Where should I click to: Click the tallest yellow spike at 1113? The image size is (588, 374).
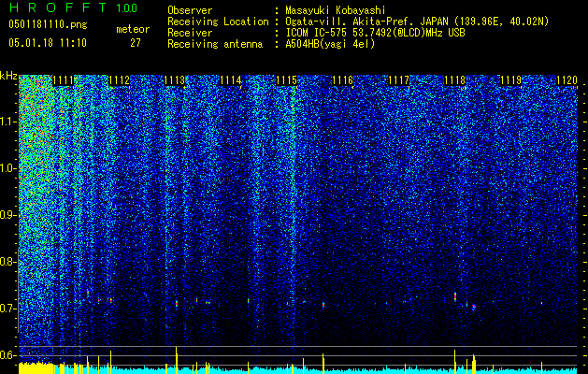[177, 360]
